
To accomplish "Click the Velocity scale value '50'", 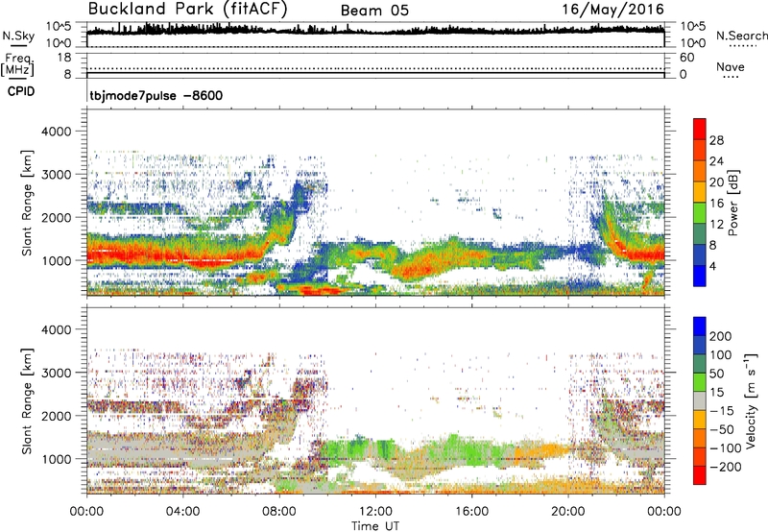I will coord(716,374).
